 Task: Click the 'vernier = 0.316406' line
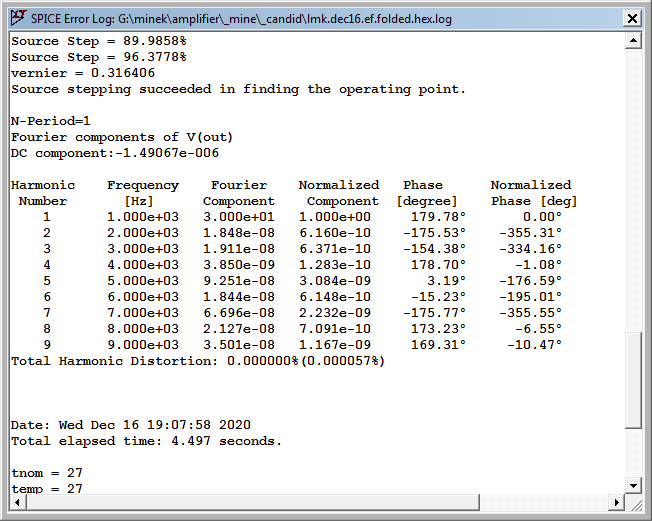tap(83, 73)
